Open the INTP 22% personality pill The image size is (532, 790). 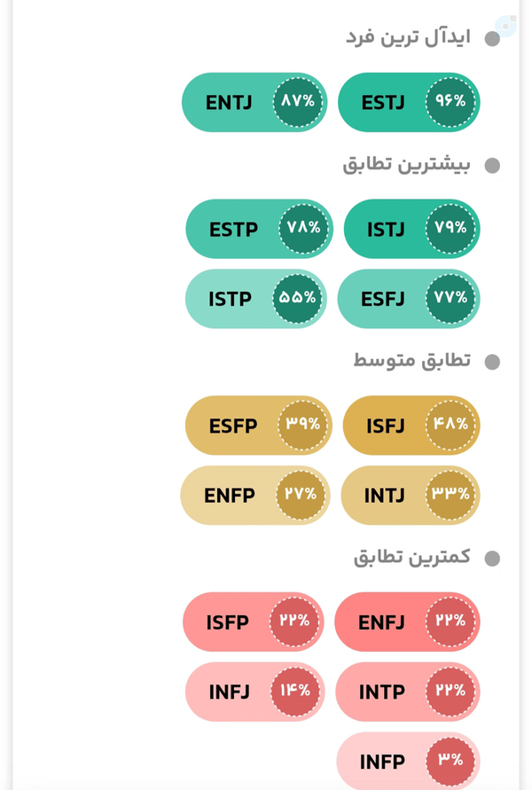point(408,692)
